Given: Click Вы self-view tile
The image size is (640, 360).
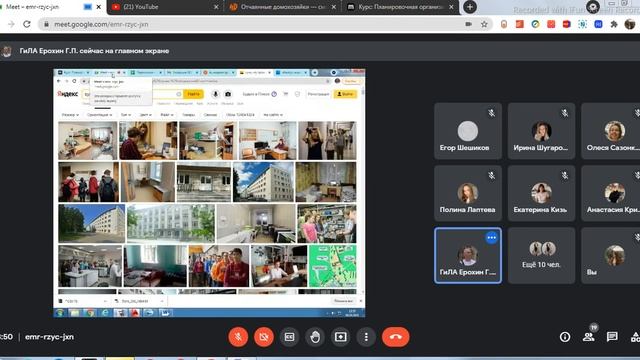Looking at the screenshot, I should [611, 256].
